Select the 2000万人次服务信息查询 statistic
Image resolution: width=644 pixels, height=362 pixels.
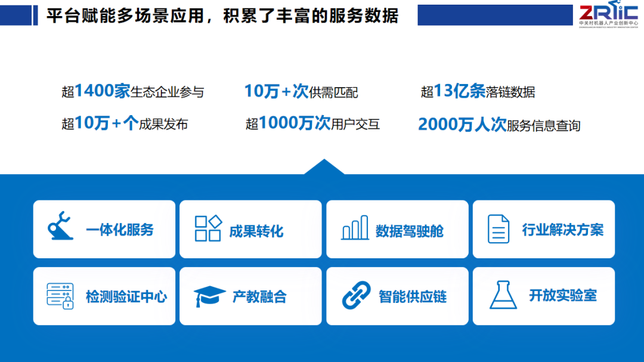(x=499, y=125)
